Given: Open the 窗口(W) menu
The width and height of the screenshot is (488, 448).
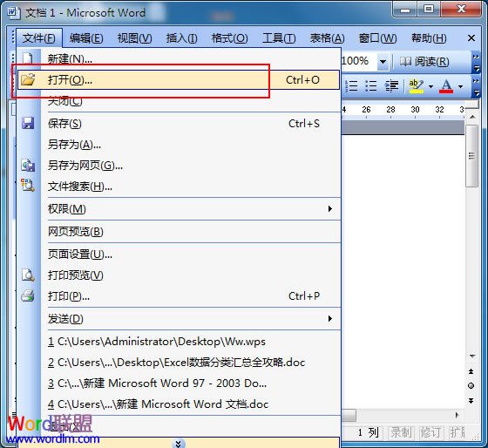Looking at the screenshot, I should coord(377,38).
